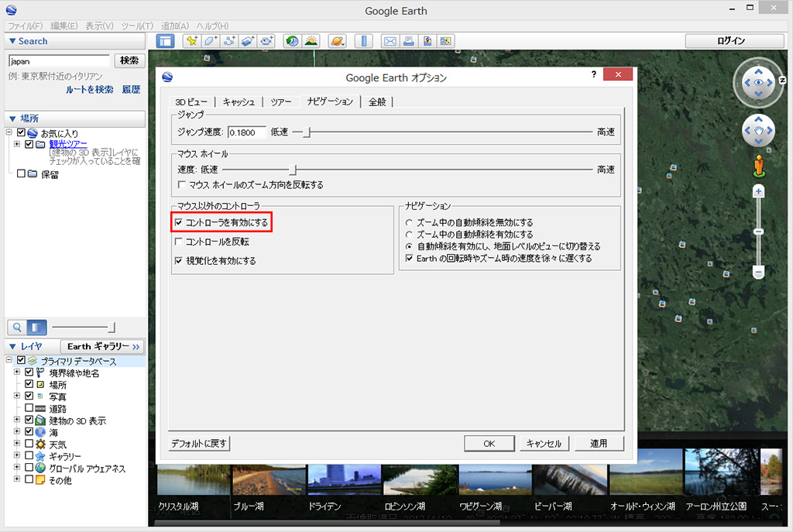The height and width of the screenshot is (532, 793).
Task: Click the help question mark in options dialog
Action: 593,75
